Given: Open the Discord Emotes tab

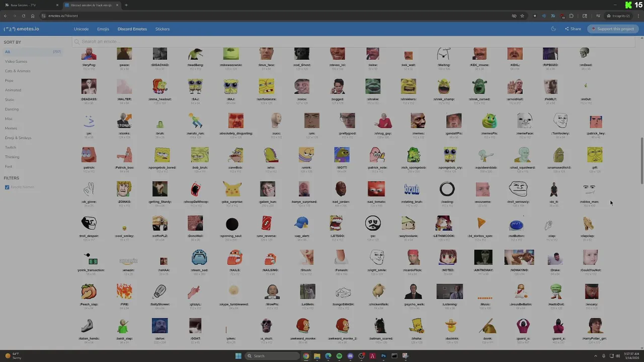Looking at the screenshot, I should point(132,29).
